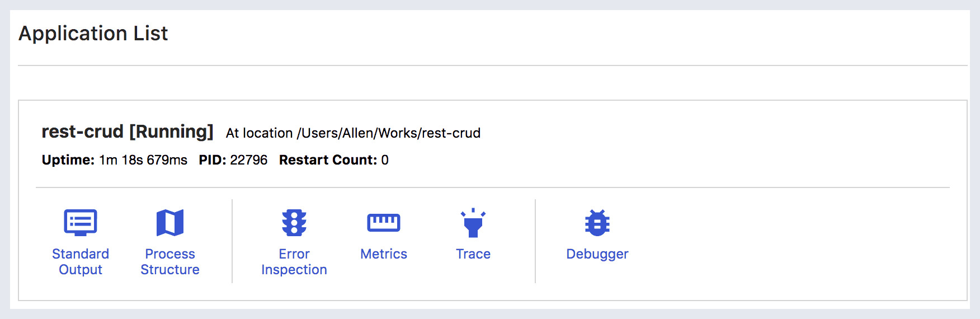Click the Process Structure map icon
Image resolution: width=980 pixels, height=319 pixels.
click(x=170, y=223)
